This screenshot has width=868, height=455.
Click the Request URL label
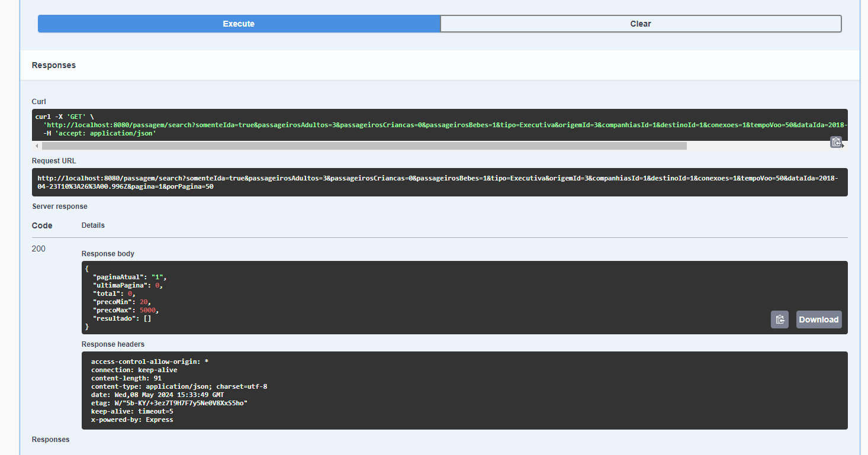[x=54, y=161]
